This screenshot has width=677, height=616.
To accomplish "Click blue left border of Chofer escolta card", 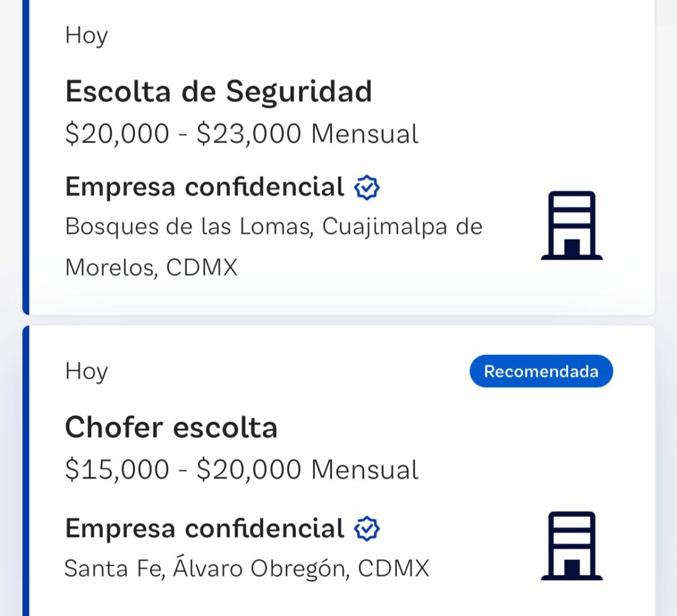I will point(26,468).
